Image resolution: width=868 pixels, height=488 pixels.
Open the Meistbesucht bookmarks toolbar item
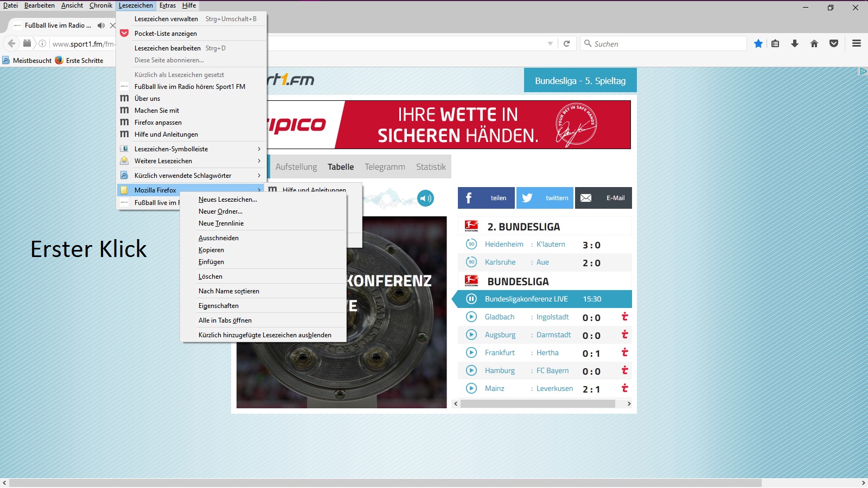coord(27,60)
